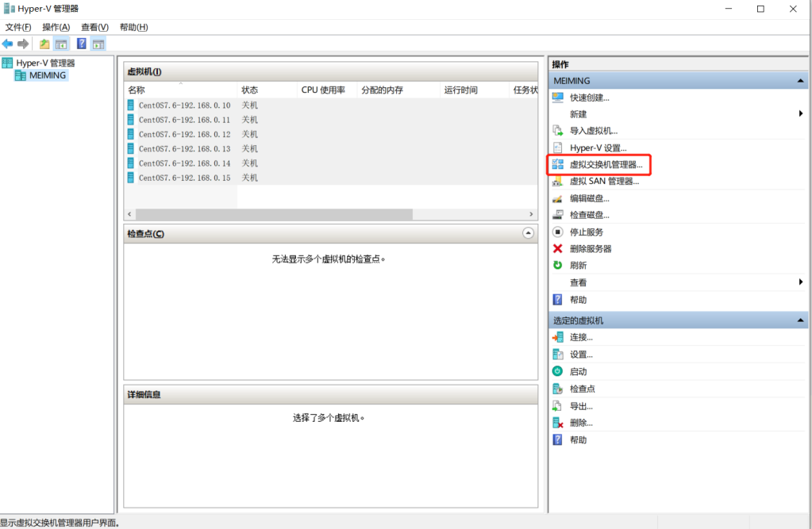Select the MEIMING server in the tree
The image size is (812, 529).
pyautogui.click(x=48, y=75)
